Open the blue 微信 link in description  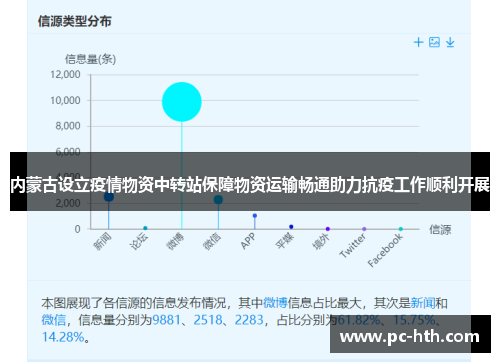click(x=54, y=320)
